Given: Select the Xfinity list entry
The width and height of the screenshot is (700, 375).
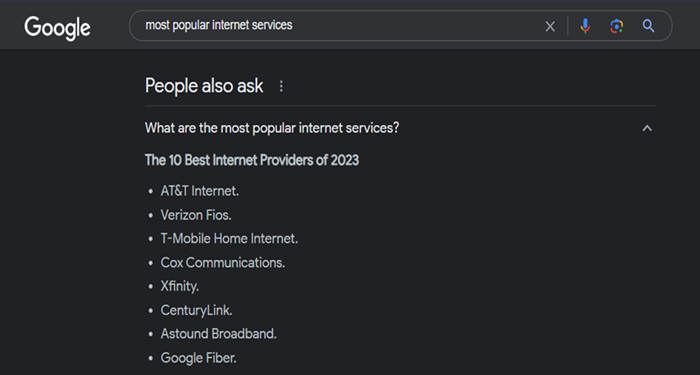Looking at the screenshot, I should [180, 286].
